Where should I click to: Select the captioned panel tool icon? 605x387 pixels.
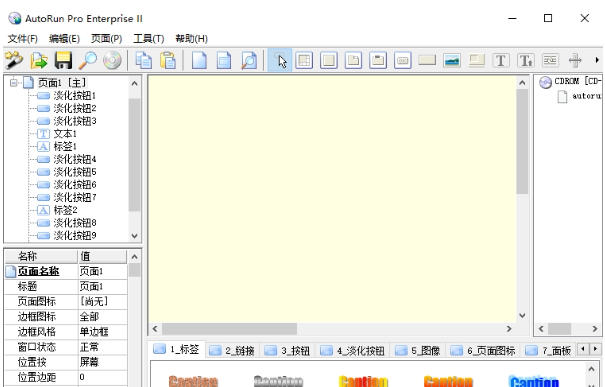click(x=378, y=61)
